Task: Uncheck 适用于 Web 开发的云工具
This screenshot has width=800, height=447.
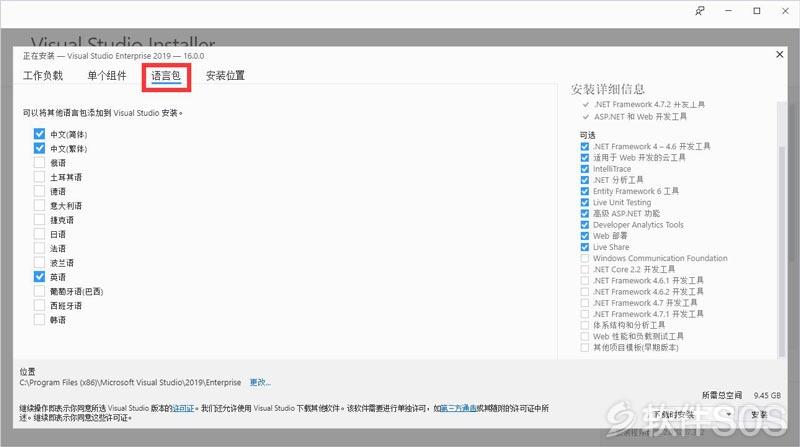Action: [585, 158]
